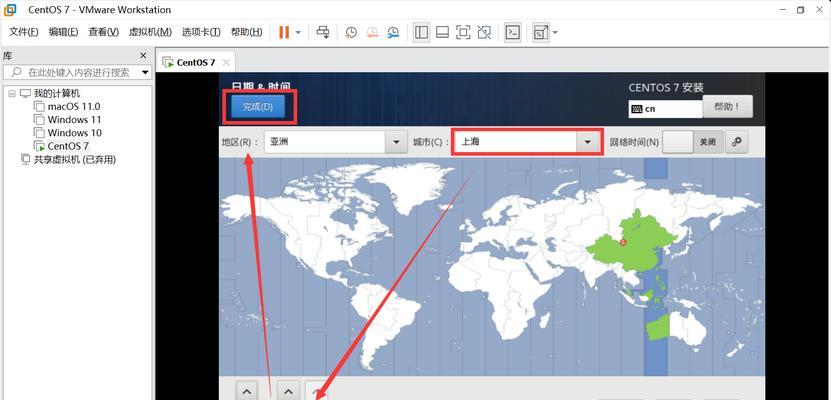831x400 pixels.
Task: Click the 帮助! help button
Action: coord(727,106)
